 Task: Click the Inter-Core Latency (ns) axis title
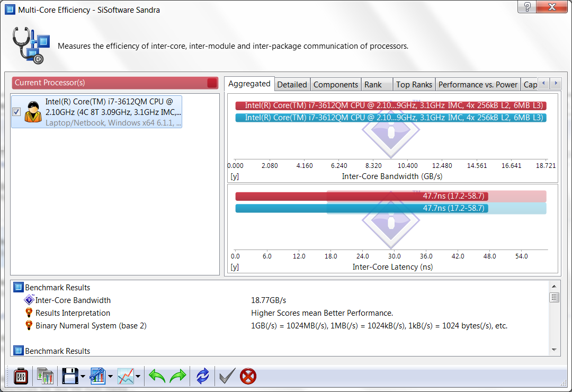point(392,267)
